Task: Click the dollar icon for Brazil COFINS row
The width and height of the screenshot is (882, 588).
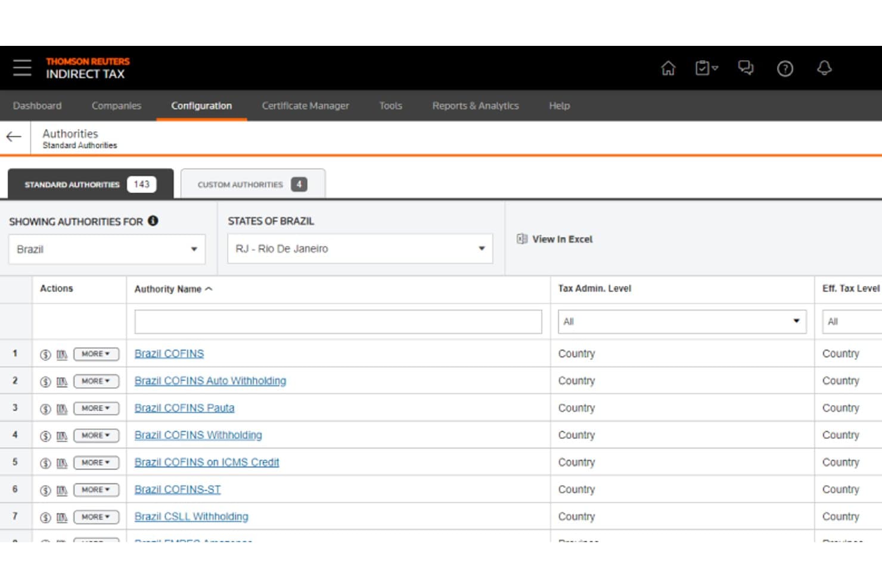Action: point(45,354)
